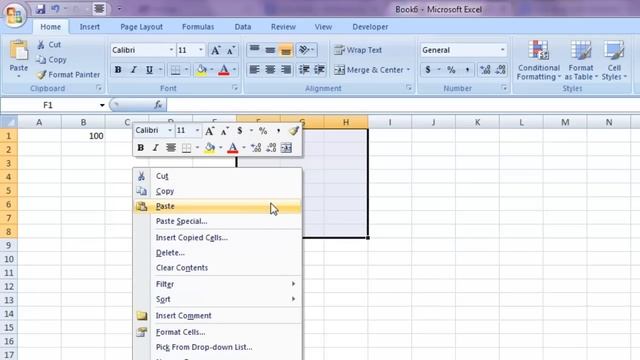Expand the Name Box dropdown
The height and width of the screenshot is (360, 640).
click(x=102, y=105)
